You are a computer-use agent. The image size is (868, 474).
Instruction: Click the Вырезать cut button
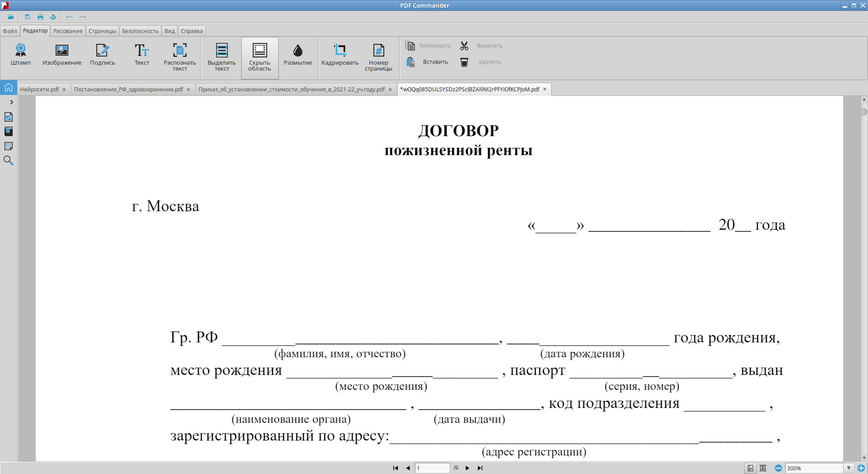click(x=481, y=46)
